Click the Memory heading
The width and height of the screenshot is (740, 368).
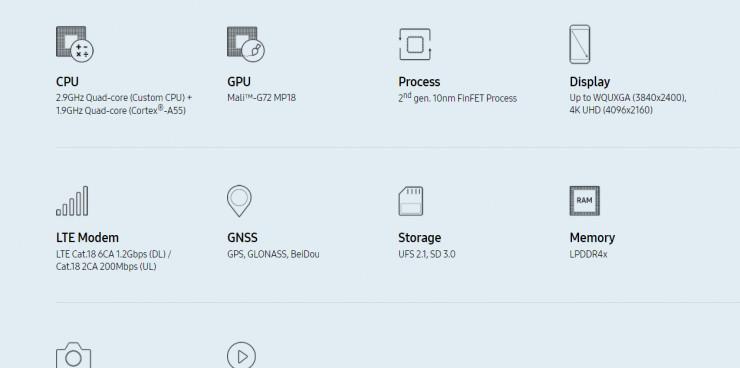point(592,238)
